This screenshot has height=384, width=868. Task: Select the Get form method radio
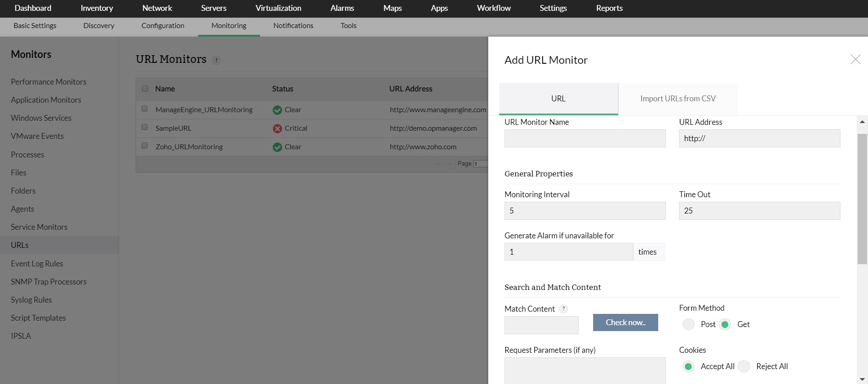pos(725,324)
